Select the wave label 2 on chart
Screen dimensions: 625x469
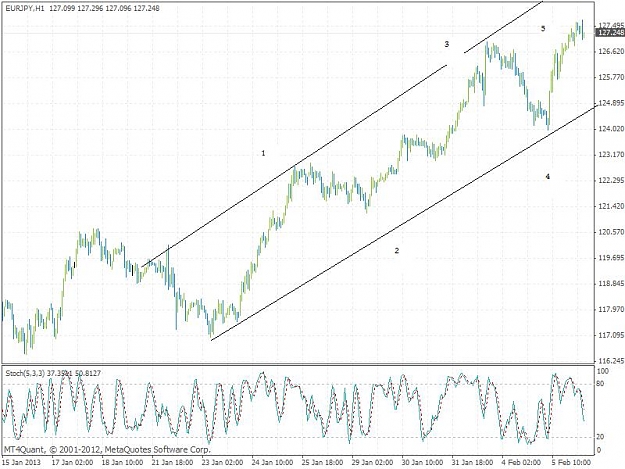pyautogui.click(x=397, y=251)
